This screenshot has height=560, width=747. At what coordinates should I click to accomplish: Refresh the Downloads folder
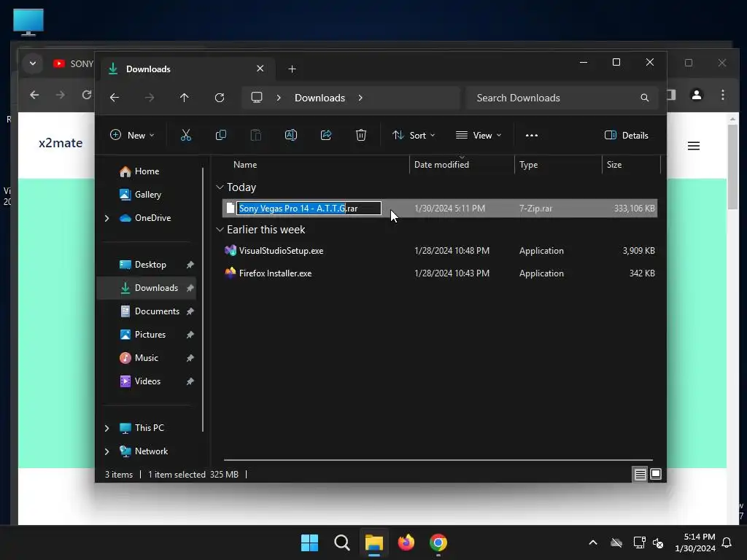219,98
